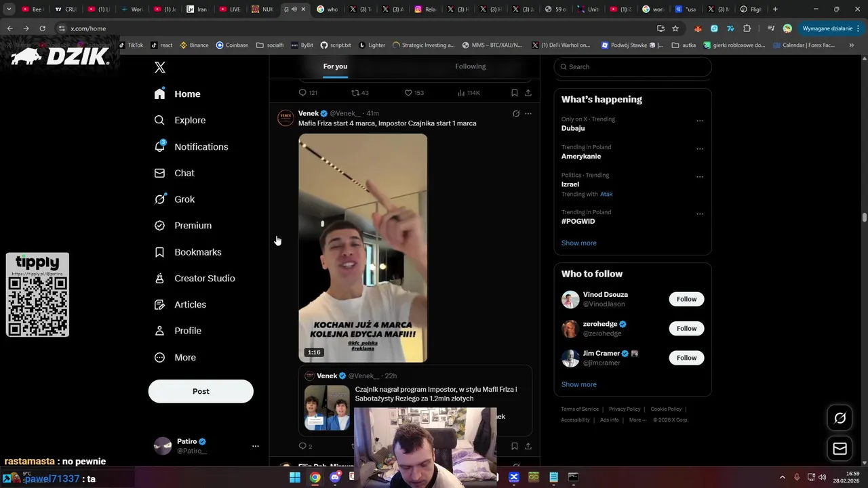This screenshot has height=488, width=868.
Task: Show more in Who to follow
Action: (579, 384)
